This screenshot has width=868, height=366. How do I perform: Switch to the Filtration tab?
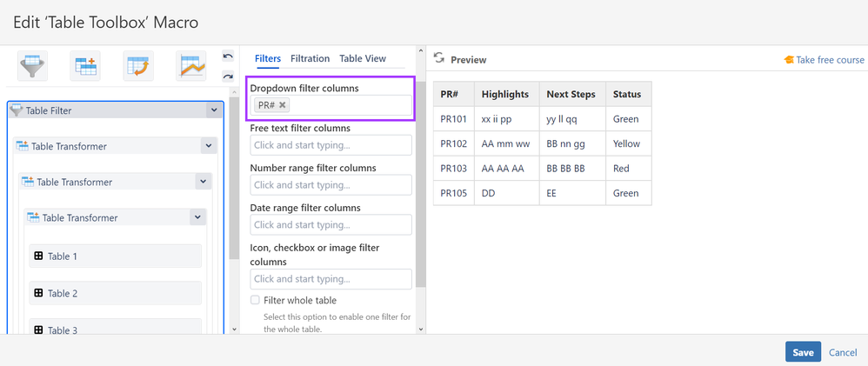(x=310, y=58)
